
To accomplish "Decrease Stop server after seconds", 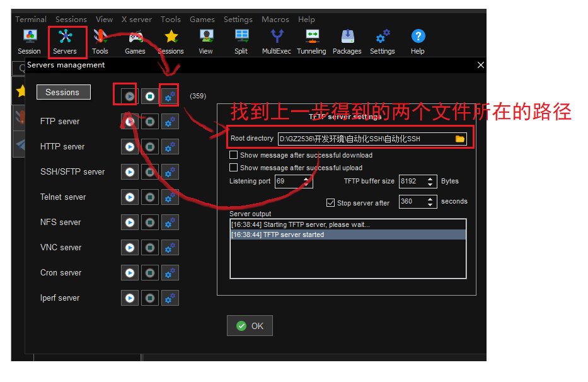I will (430, 204).
